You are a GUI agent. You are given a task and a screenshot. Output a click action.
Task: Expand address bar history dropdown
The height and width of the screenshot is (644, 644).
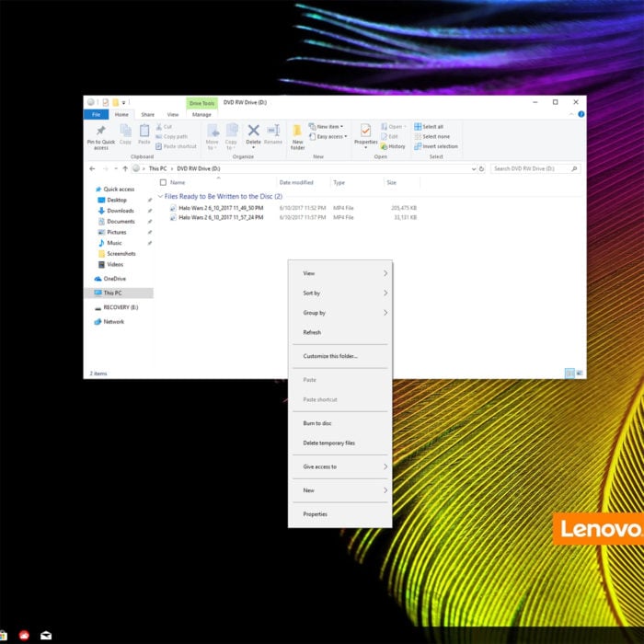(x=474, y=168)
